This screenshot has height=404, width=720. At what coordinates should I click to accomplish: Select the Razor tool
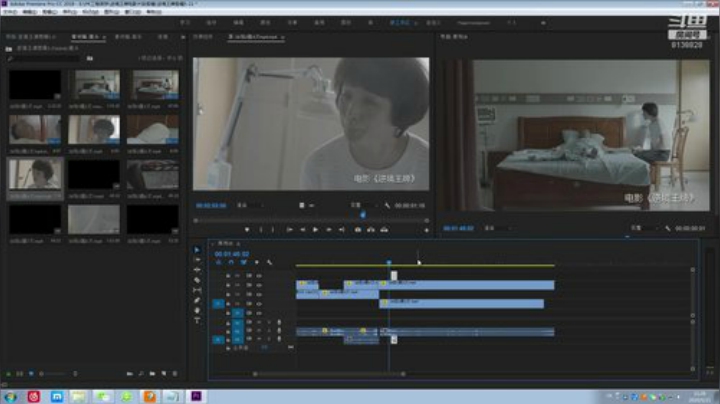point(197,280)
